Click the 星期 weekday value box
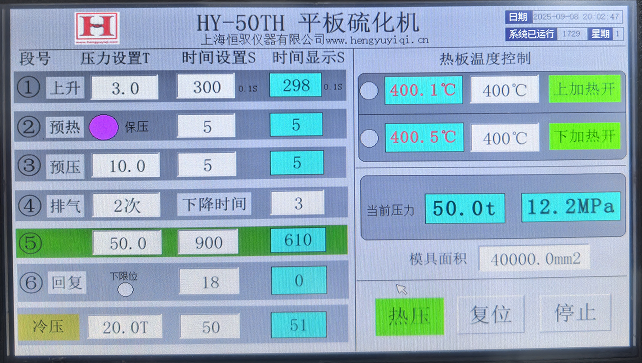 pyautogui.click(x=618, y=34)
